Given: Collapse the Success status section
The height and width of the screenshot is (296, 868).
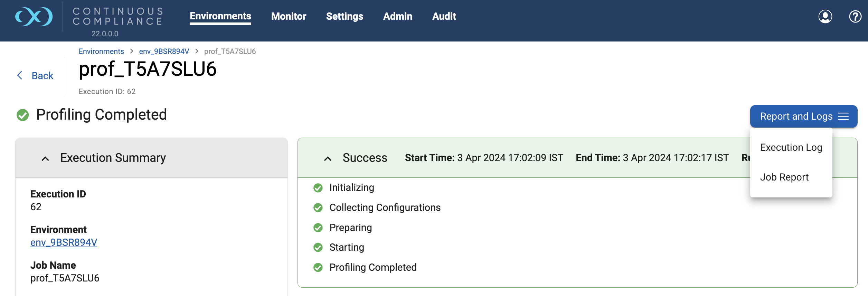Looking at the screenshot, I should 328,158.
